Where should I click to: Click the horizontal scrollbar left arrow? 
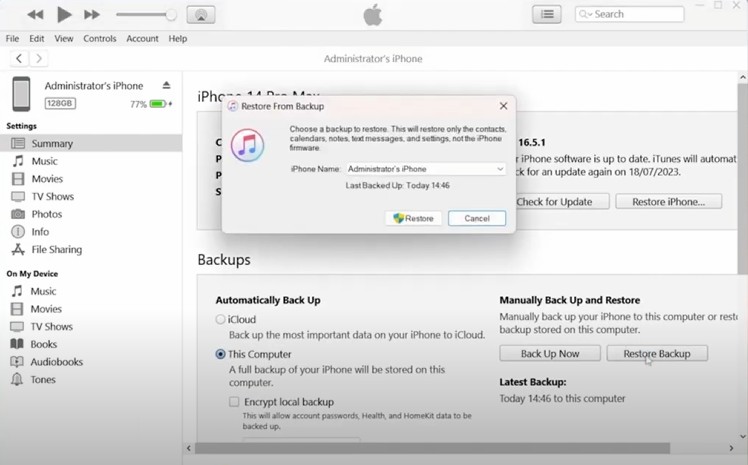tap(189, 448)
